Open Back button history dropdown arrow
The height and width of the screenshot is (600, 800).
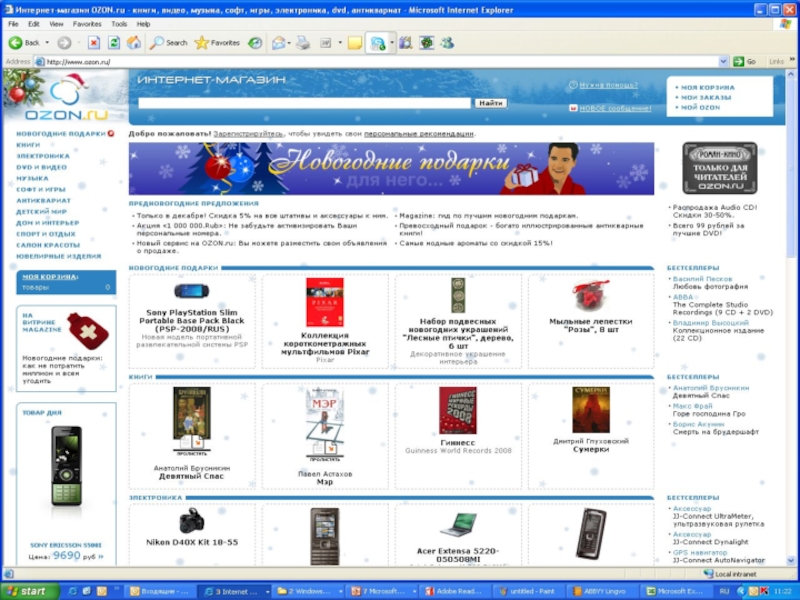(x=47, y=43)
